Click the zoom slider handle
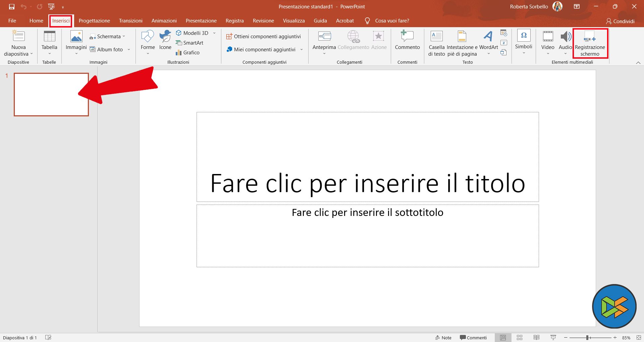 pyautogui.click(x=587, y=338)
